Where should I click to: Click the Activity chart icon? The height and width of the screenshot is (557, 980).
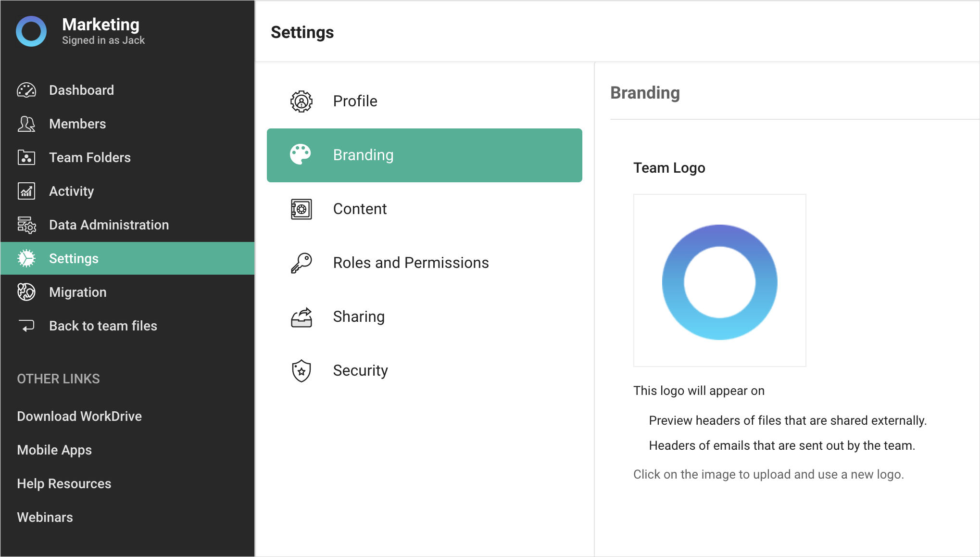pos(26,191)
